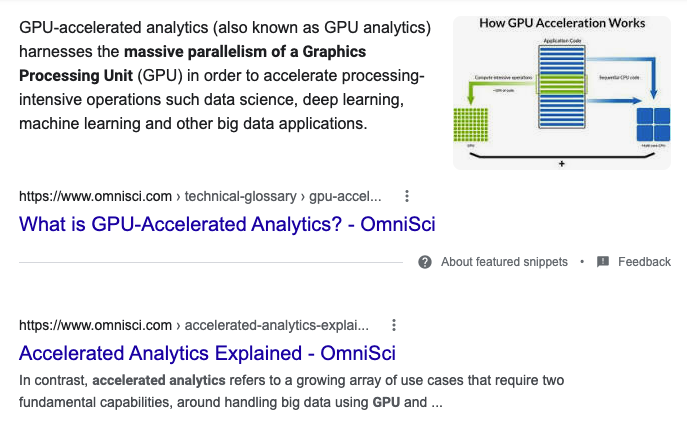The height and width of the screenshot is (426, 687).
Task: Click the About featured snippets link
Action: point(504,262)
